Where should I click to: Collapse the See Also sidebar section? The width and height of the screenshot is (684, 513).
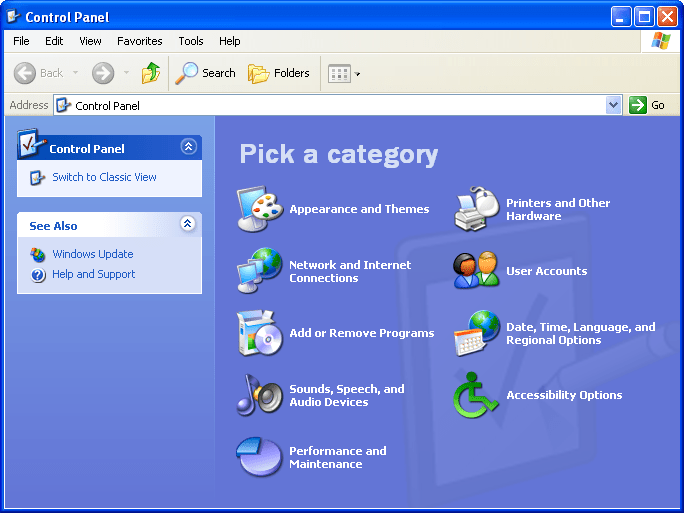[188, 225]
